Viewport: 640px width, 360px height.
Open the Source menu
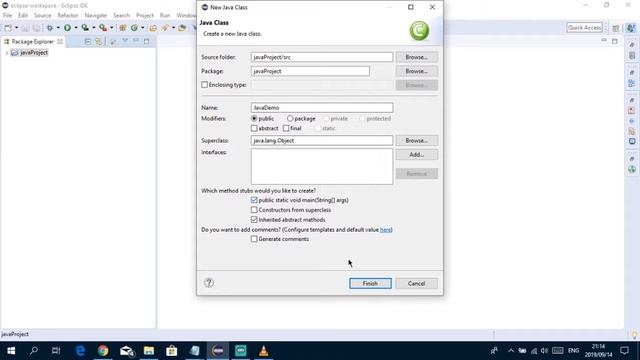click(x=42, y=16)
